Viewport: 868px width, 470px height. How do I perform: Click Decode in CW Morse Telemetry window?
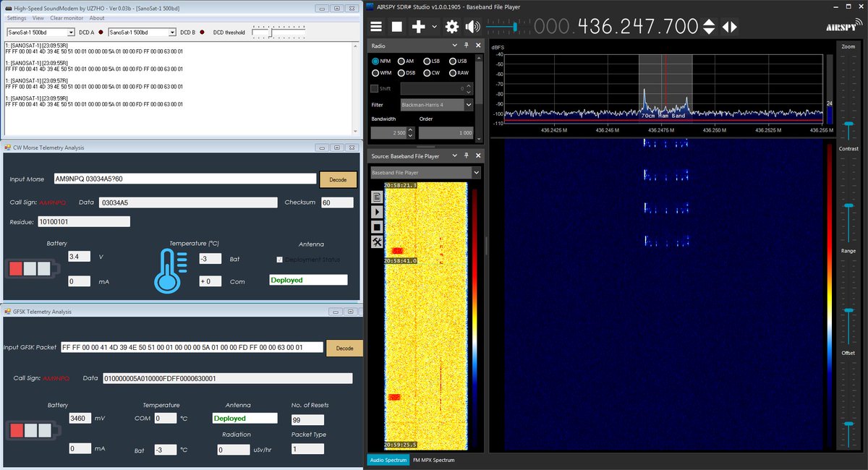point(339,179)
